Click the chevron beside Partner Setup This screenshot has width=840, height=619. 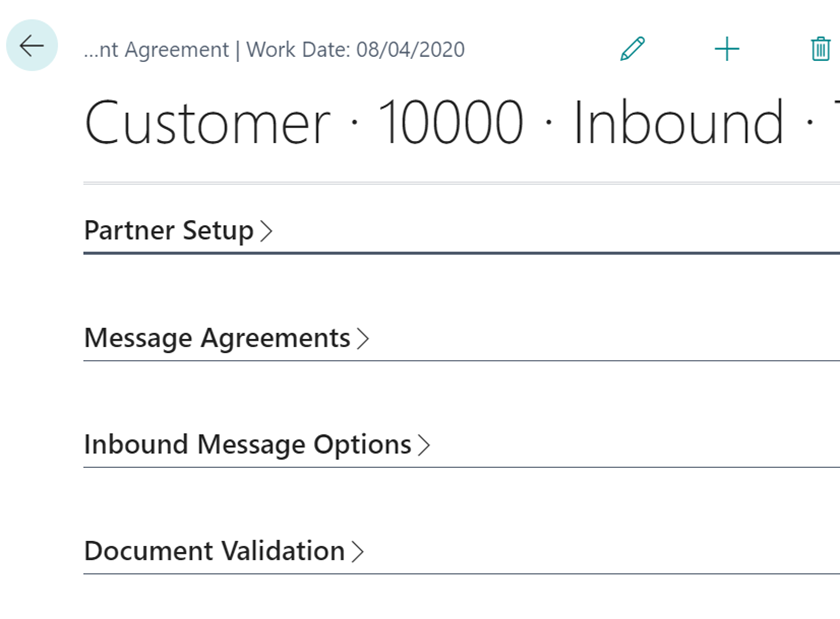pos(266,231)
